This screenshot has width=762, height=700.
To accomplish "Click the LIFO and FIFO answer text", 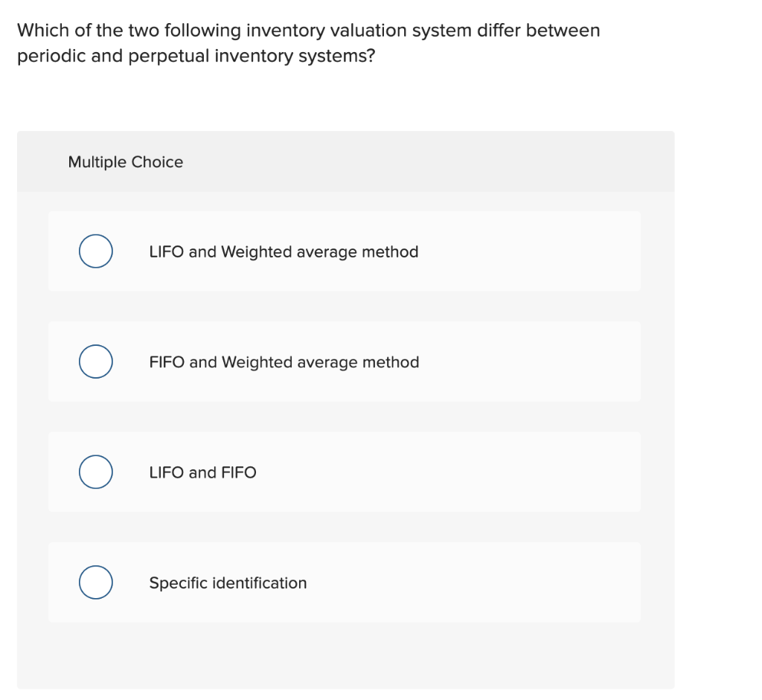I will (202, 472).
